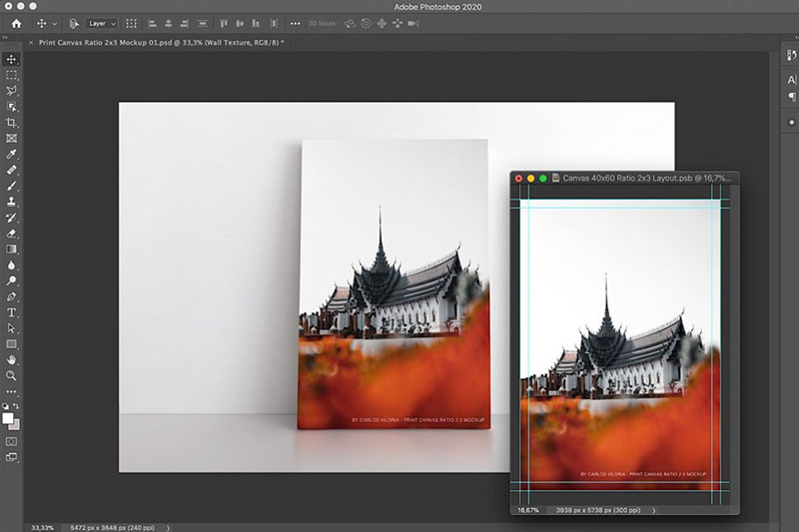Viewport: 799px width, 532px height.
Task: Open the Character panel icon on right dock
Action: (791, 80)
